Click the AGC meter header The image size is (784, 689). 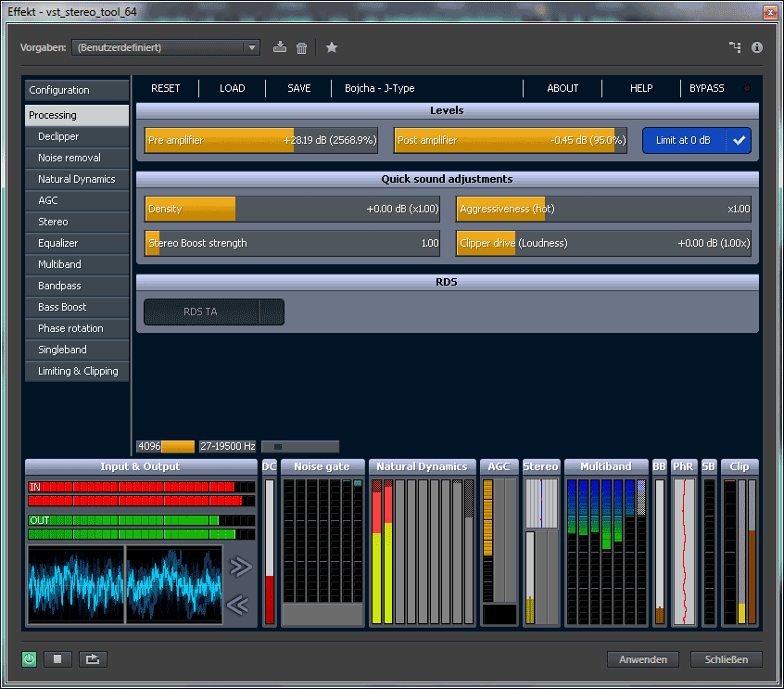click(x=499, y=466)
